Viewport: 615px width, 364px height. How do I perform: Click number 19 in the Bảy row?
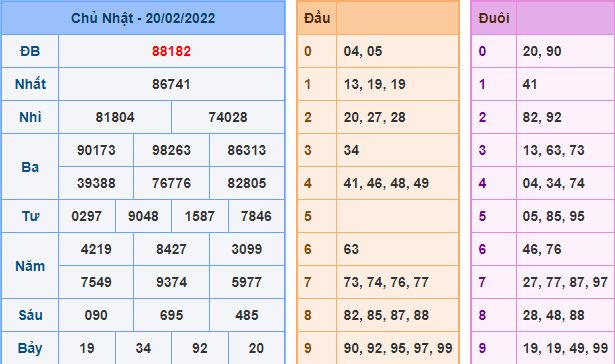(87, 348)
